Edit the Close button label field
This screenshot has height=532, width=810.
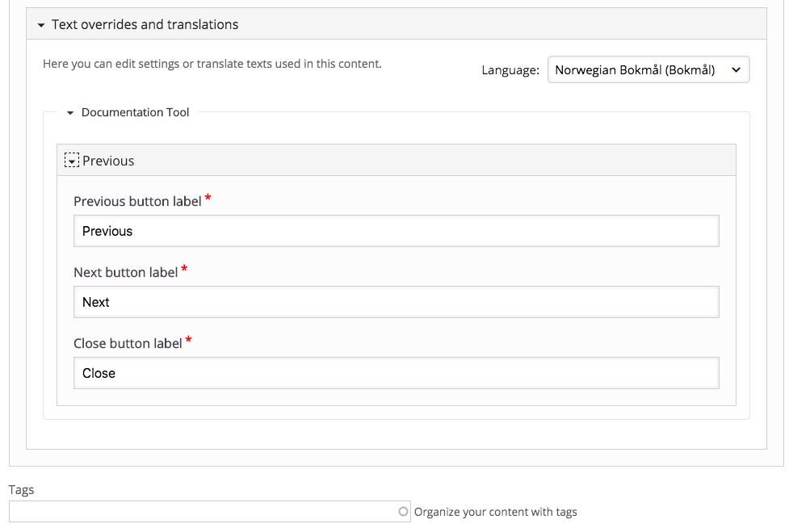click(397, 373)
